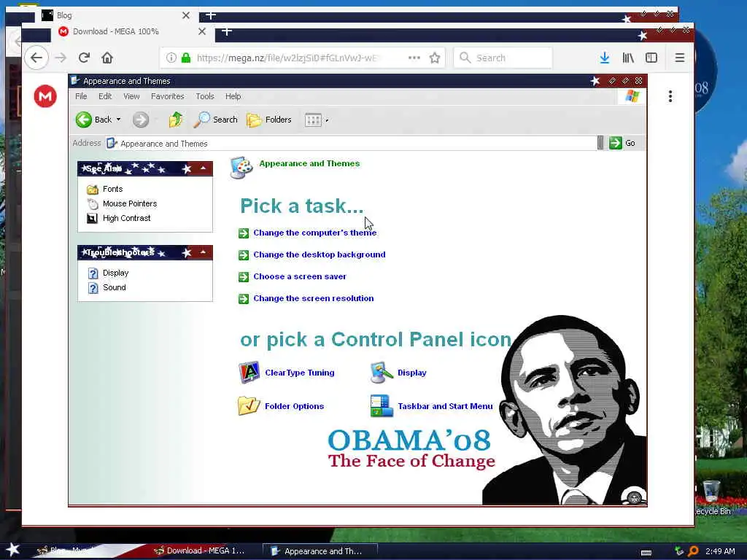Viewport: 747px width, 560px height.
Task: Toggle the Firefox sidebar icon
Action: tap(651, 58)
